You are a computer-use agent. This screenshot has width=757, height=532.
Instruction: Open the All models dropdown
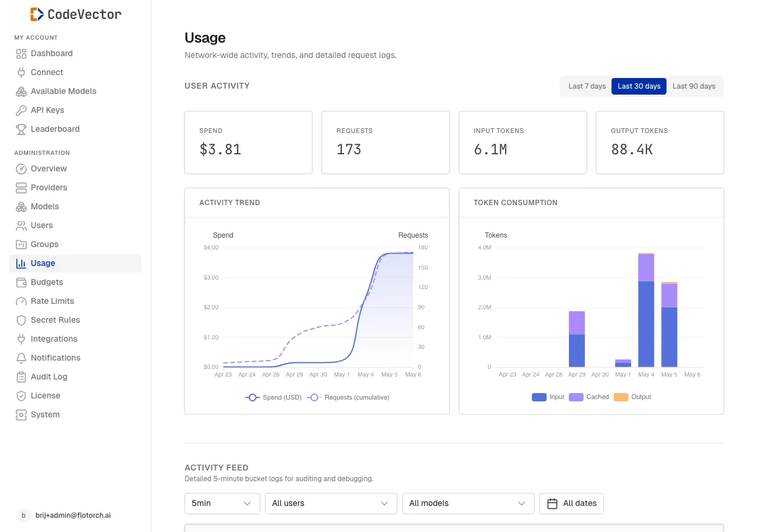[468, 504]
